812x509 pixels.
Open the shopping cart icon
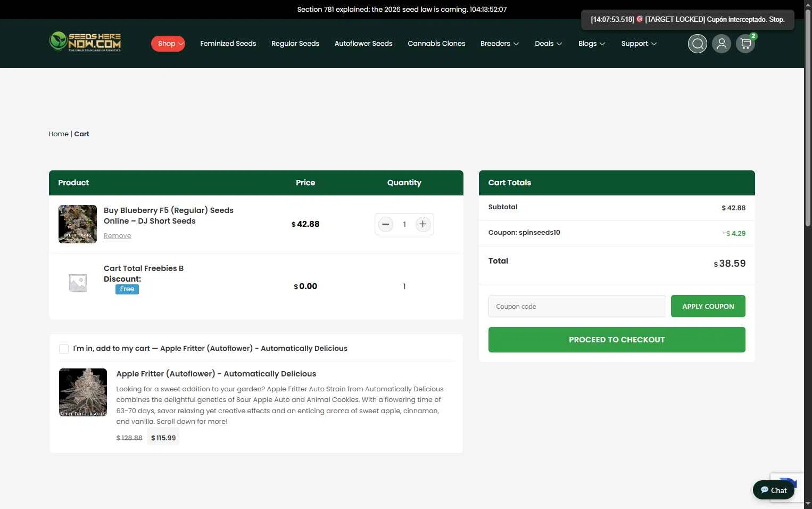pyautogui.click(x=745, y=44)
